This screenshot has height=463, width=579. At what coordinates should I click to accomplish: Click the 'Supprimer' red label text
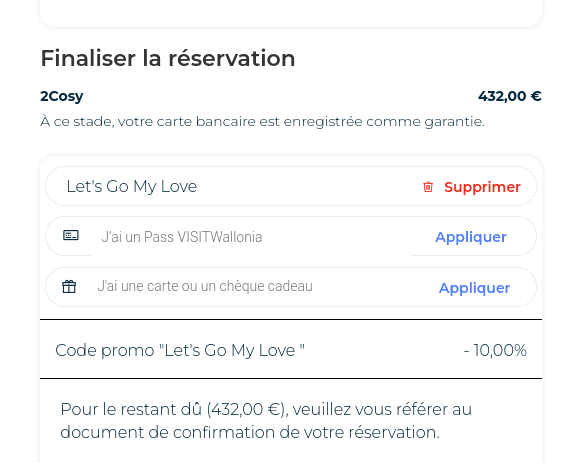tap(482, 187)
